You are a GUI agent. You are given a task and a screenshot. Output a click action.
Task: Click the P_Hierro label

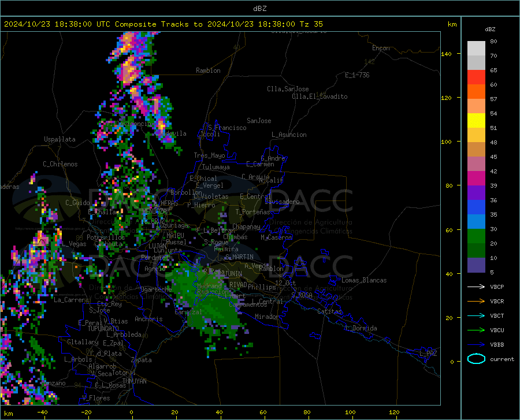tap(201, 205)
